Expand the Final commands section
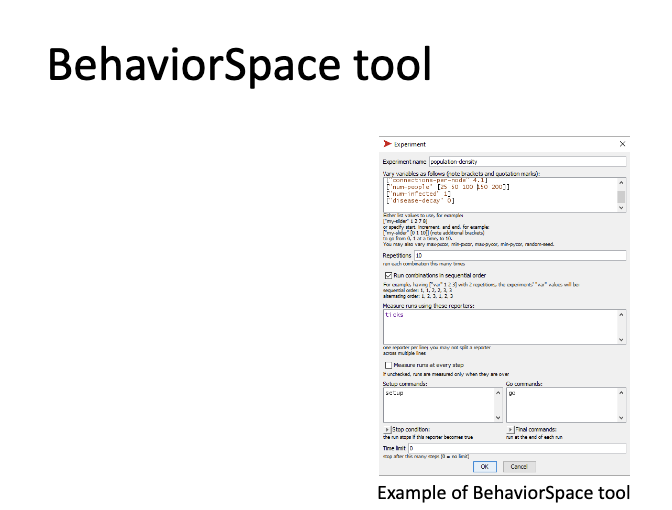 (x=511, y=428)
